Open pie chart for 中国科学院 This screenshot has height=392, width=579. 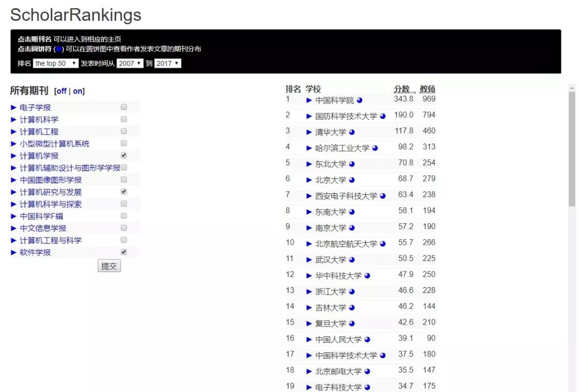(x=360, y=100)
